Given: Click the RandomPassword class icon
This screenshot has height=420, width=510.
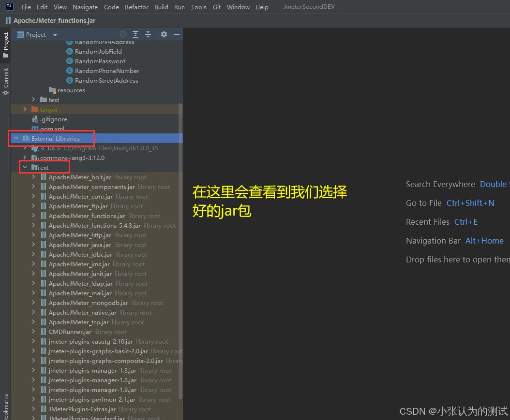Looking at the screenshot, I should pos(69,61).
